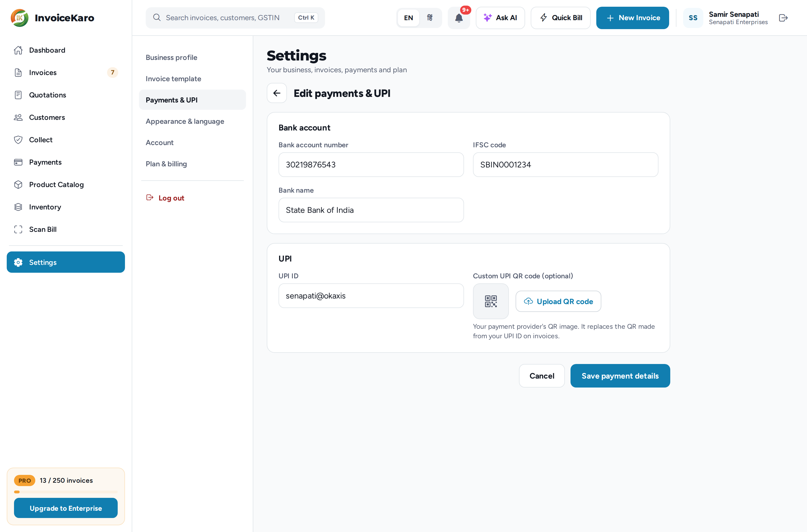Viewport: 807px width, 532px height.
Task: Open Customers page
Action: click(x=66, y=117)
